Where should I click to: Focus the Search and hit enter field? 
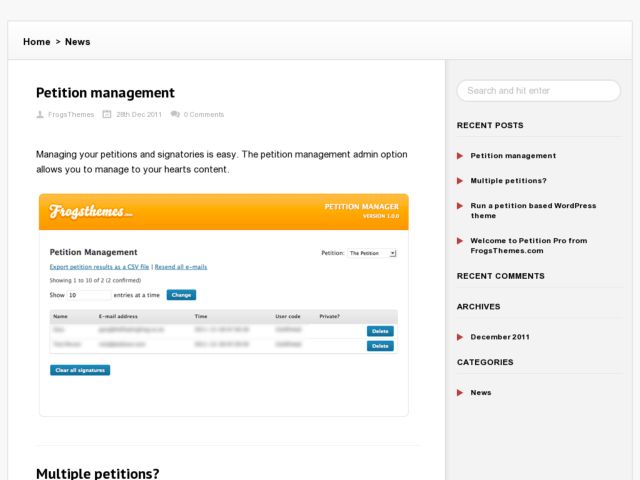(x=539, y=91)
